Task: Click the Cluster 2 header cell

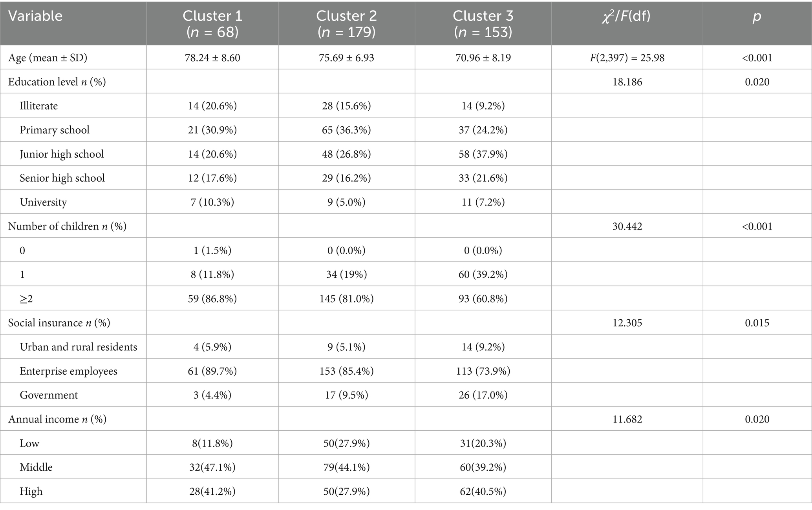Action: pos(346,24)
